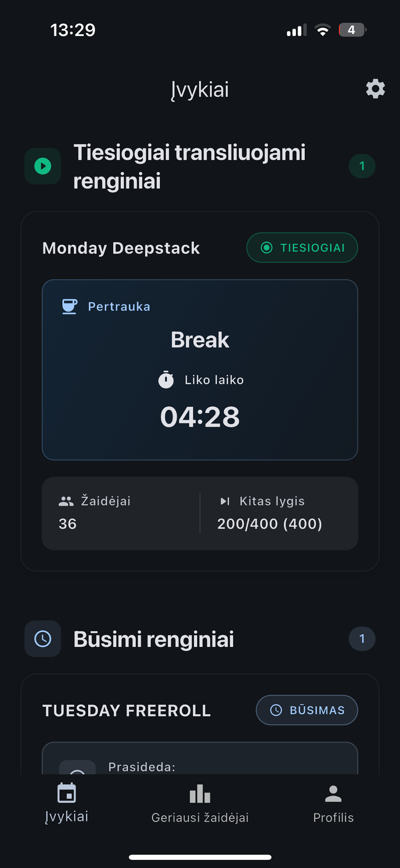This screenshot has height=868, width=400.
Task: Open the TUESDAY FREEROLL event
Action: point(127,711)
